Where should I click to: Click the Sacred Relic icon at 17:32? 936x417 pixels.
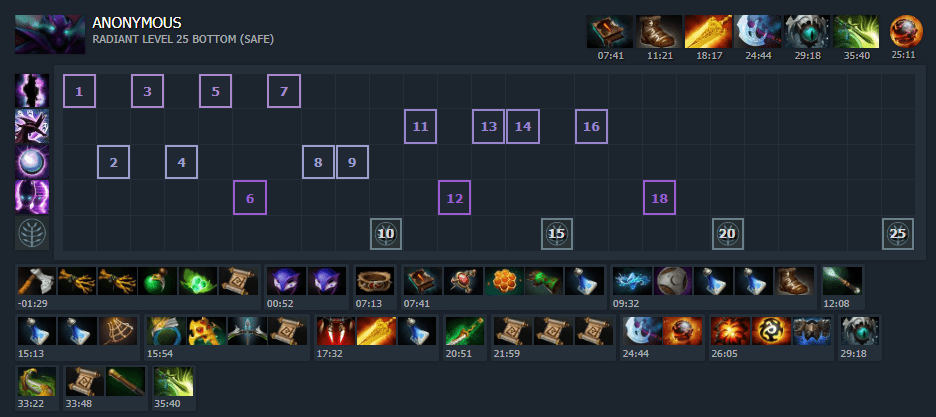[x=336, y=331]
